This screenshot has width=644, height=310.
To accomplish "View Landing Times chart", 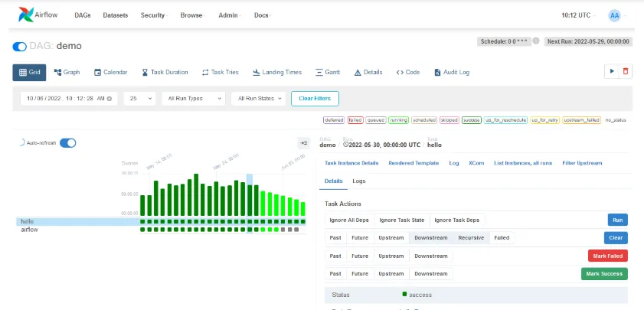I will click(277, 72).
